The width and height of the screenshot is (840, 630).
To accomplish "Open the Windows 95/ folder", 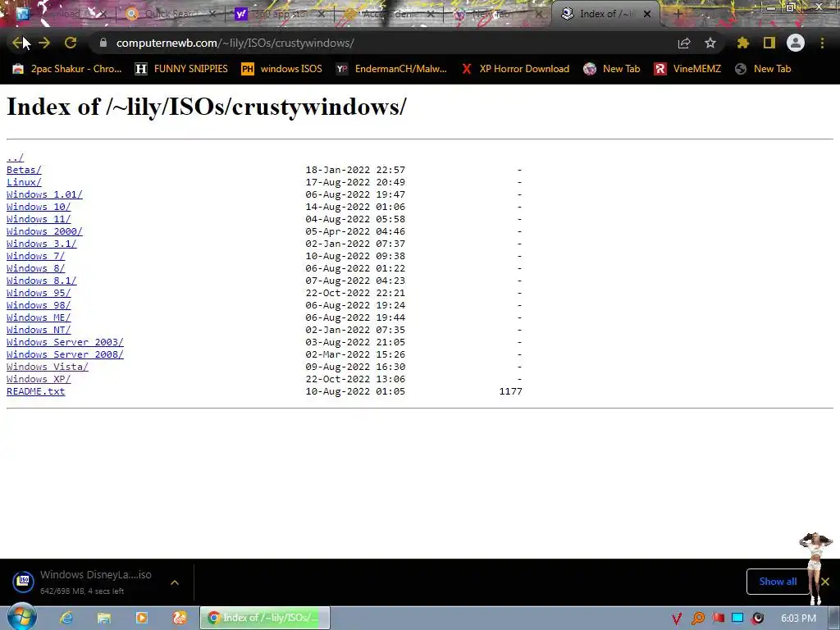I will tap(39, 293).
